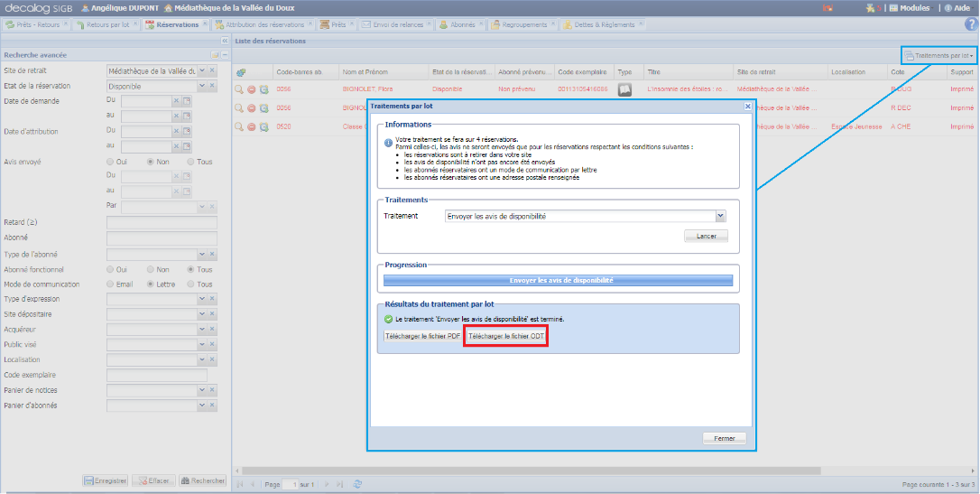
Task: Open the calendar picker for Date de demande 'Du'
Action: tap(188, 102)
